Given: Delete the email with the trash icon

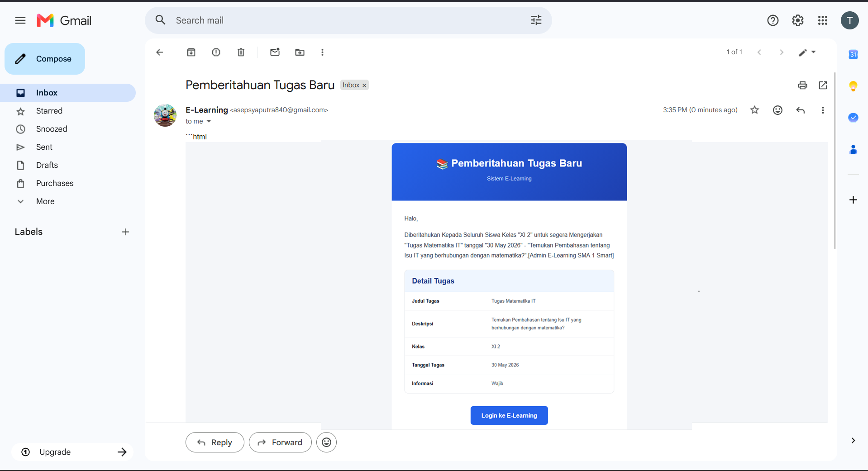Looking at the screenshot, I should (x=241, y=52).
